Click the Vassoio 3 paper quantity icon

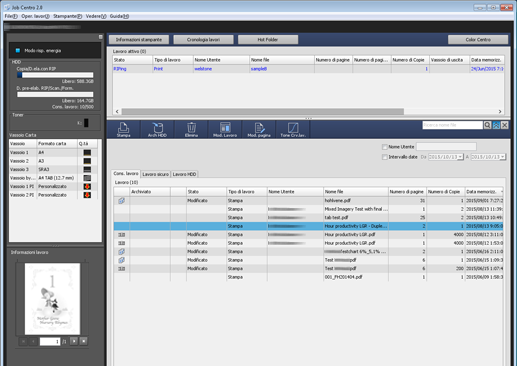(87, 170)
